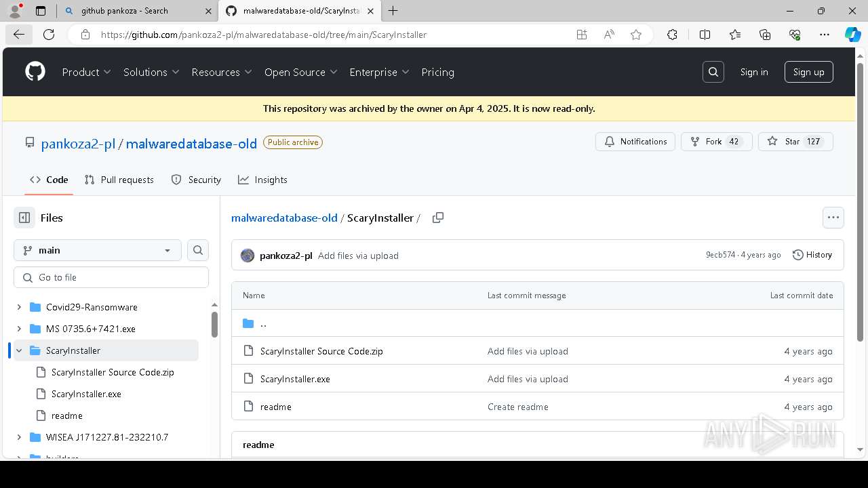
Task: Click the Notifications button
Action: [x=635, y=142]
